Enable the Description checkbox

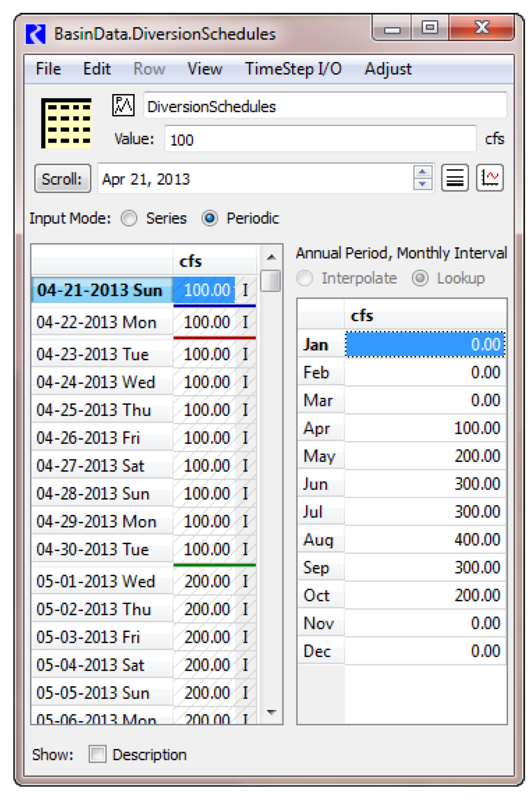pos(97,754)
